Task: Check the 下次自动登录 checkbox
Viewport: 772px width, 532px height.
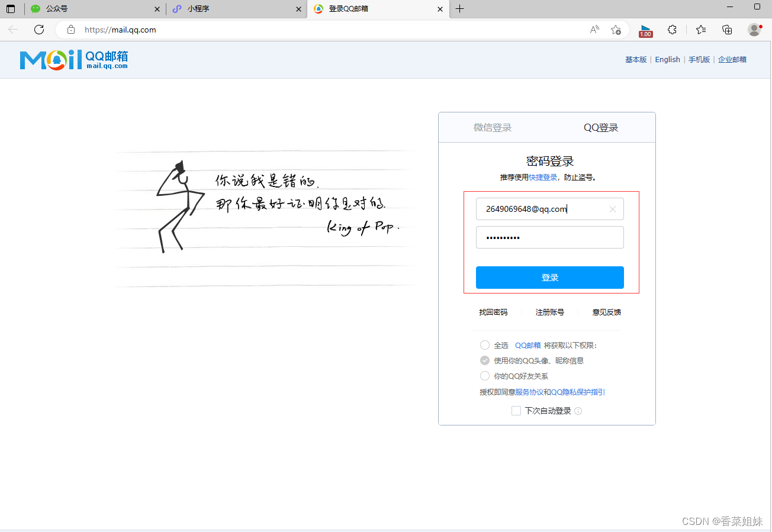Action: (516, 411)
